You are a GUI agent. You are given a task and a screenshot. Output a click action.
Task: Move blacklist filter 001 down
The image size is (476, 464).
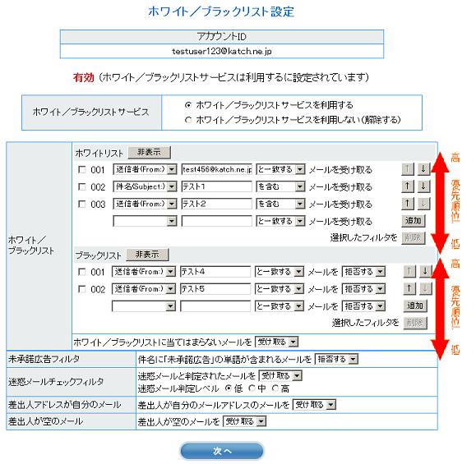[425, 272]
